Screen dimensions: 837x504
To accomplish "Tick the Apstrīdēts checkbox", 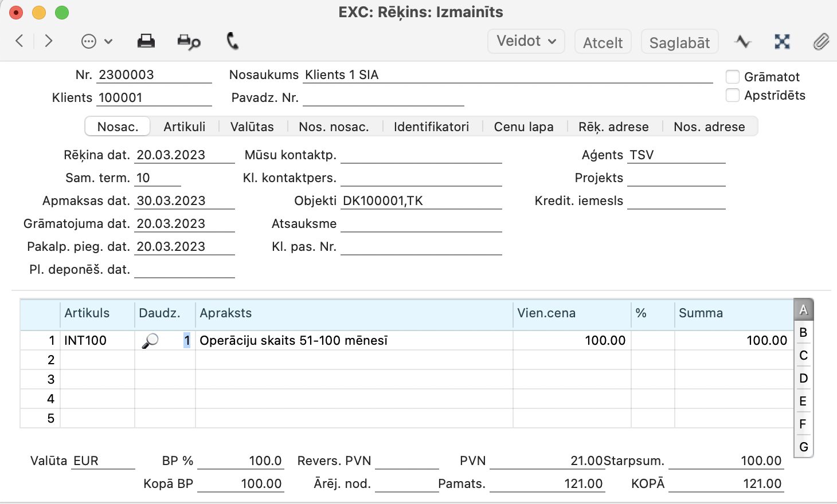I will click(733, 95).
